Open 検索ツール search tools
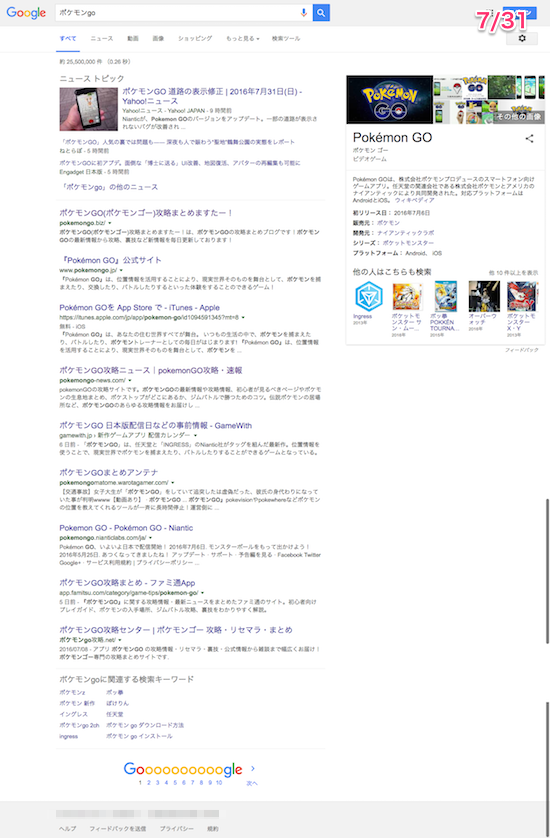The height and width of the screenshot is (838, 550). 286,38
